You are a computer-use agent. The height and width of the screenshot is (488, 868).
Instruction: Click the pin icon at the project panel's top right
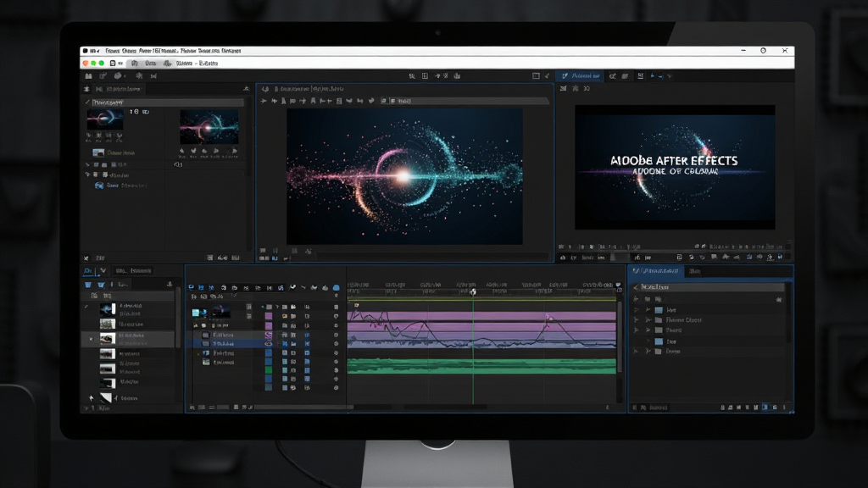click(246, 88)
